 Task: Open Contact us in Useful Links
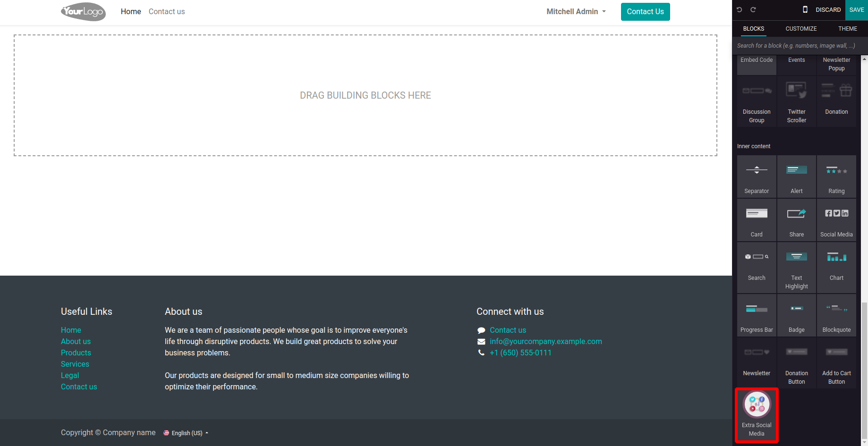(79, 387)
